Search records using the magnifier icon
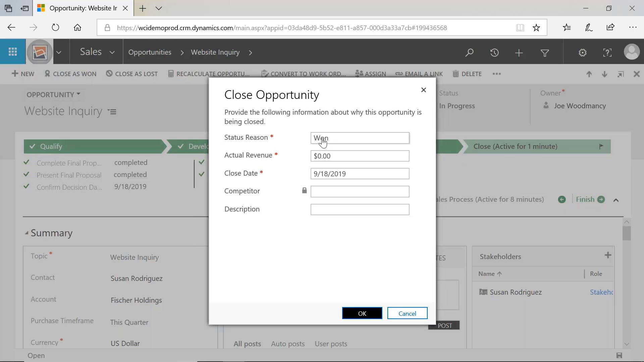The height and width of the screenshot is (362, 644). coord(470,52)
